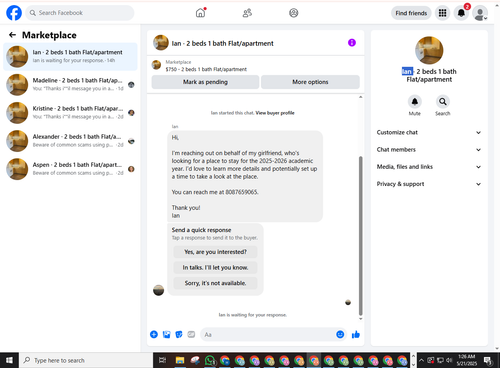Viewport: 500px width, 368px height.
Task: Open the Home feed icon
Action: [x=200, y=13]
